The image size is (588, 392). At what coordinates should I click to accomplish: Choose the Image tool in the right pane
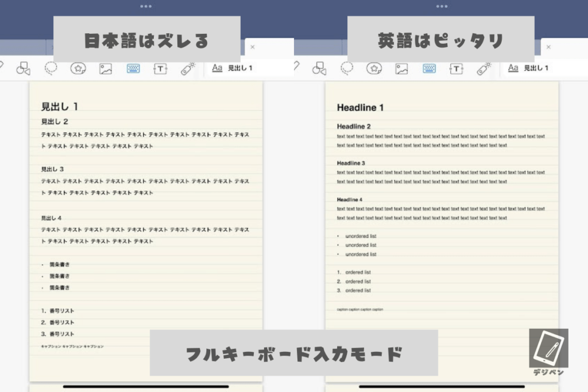tap(401, 69)
